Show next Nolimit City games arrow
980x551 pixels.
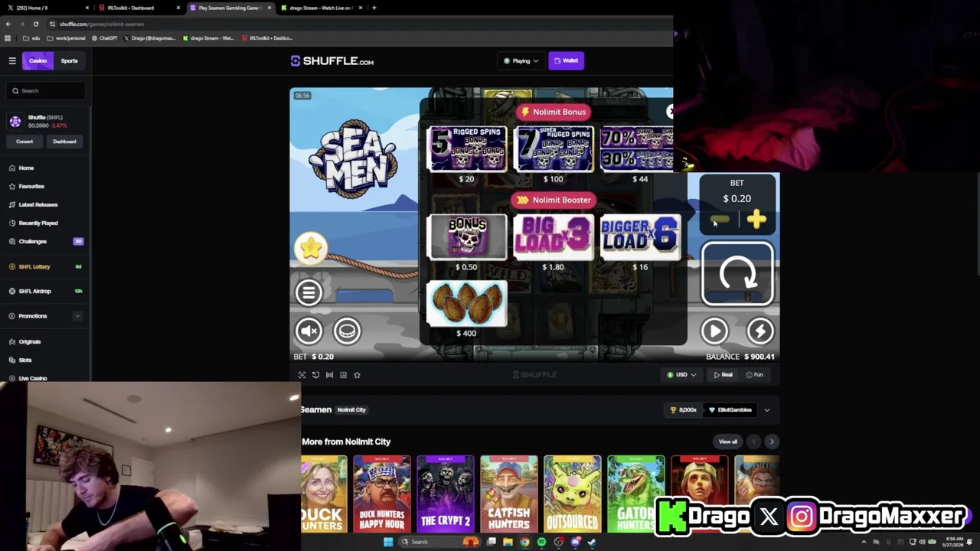pyautogui.click(x=772, y=442)
